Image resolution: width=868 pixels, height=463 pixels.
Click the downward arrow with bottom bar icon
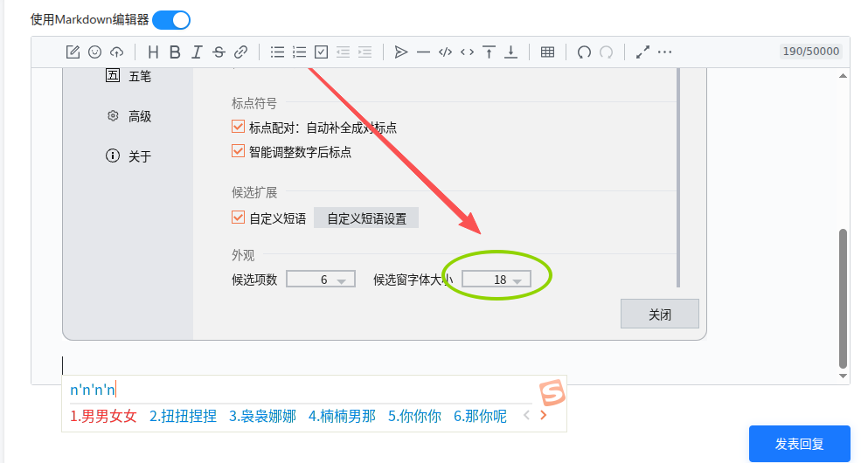[x=511, y=52]
